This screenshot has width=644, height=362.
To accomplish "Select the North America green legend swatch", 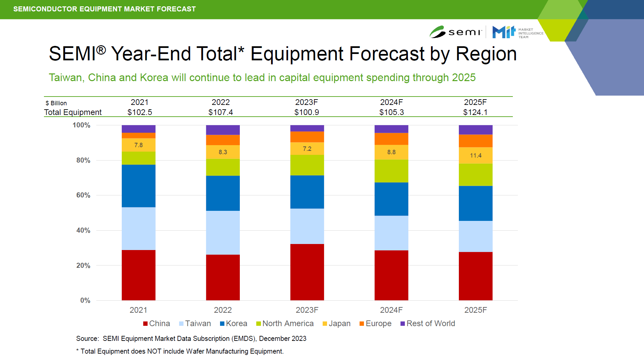I will coord(259,324).
